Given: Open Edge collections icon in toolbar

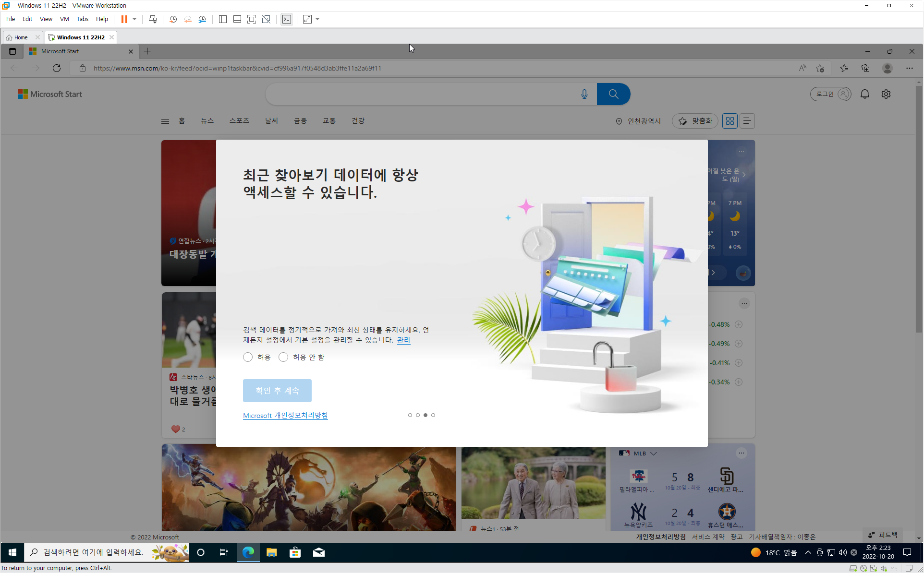Looking at the screenshot, I should click(x=865, y=68).
